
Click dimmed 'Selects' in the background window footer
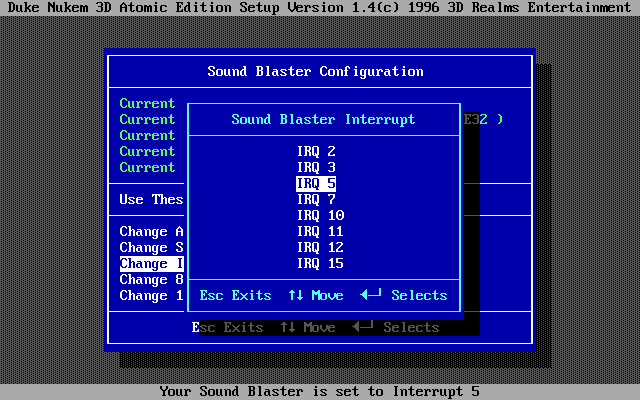tap(411, 327)
